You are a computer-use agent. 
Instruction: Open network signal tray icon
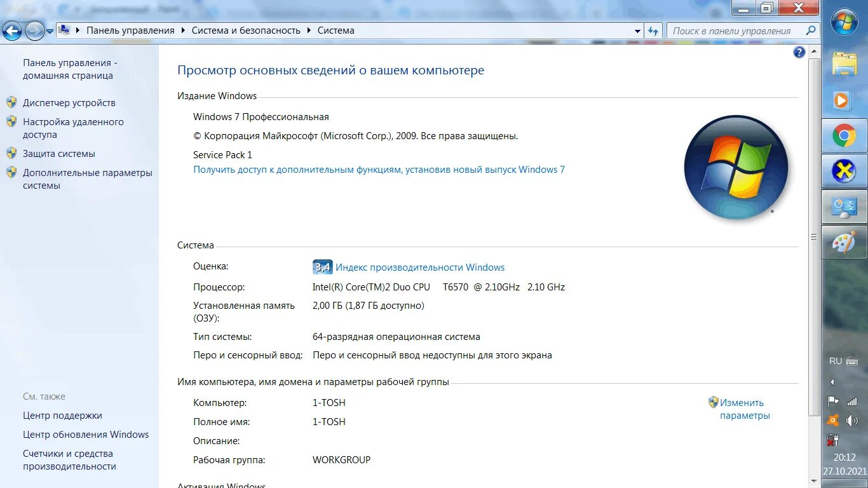852,401
